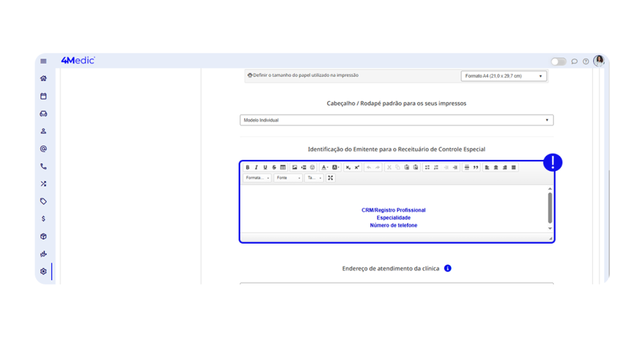Open the hamburger menu in the top bar

[x=43, y=61]
